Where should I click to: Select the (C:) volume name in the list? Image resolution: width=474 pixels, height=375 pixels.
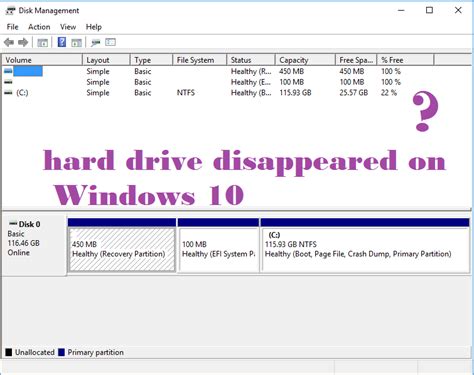(22, 93)
